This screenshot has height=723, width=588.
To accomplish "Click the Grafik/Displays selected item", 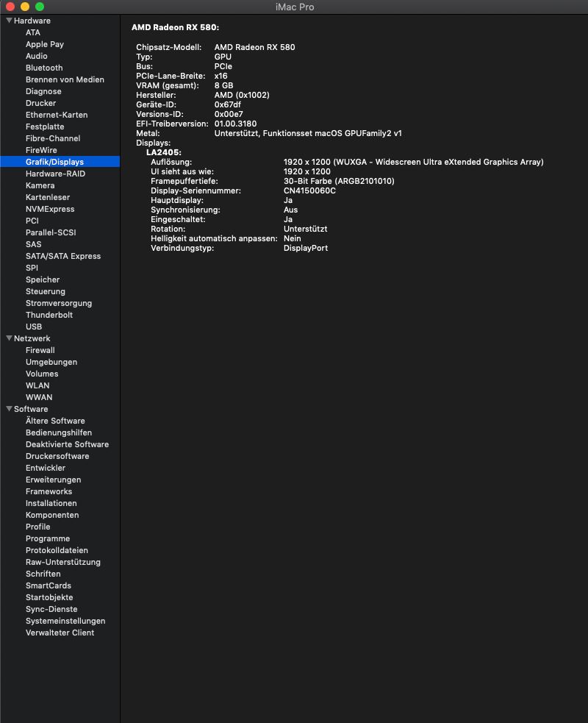I will pos(54,162).
